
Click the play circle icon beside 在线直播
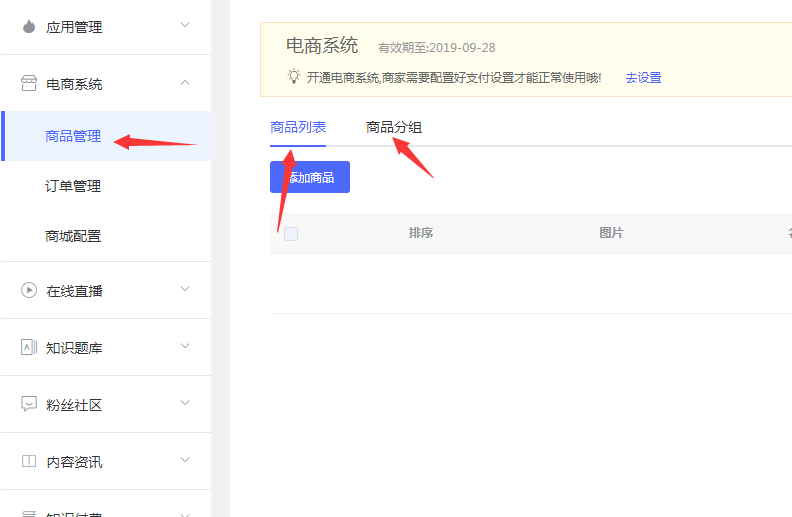coord(29,290)
